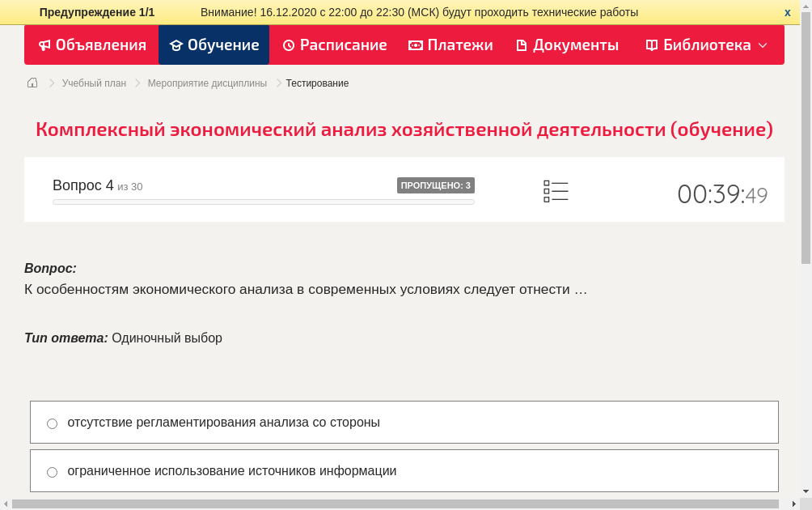This screenshot has height=510, width=812.
Task: Click the ПРОПУЩЕНО: 3 badge
Action: (437, 185)
